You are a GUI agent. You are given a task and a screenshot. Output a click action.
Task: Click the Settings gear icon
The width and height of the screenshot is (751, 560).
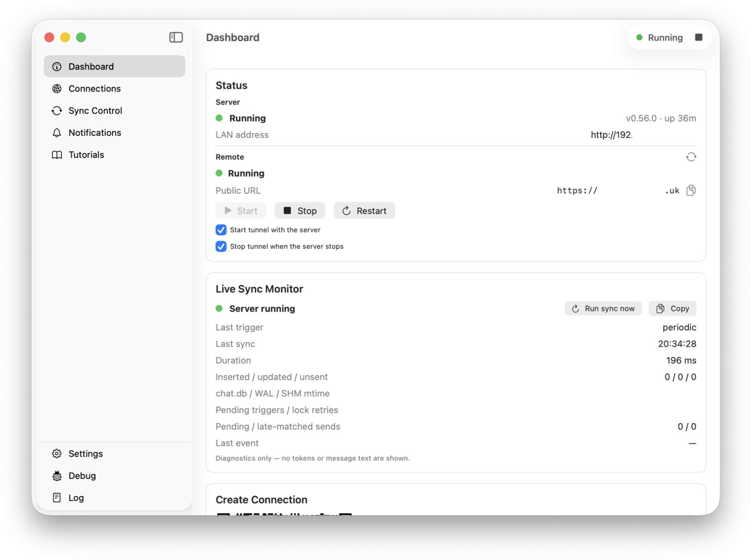tap(57, 453)
